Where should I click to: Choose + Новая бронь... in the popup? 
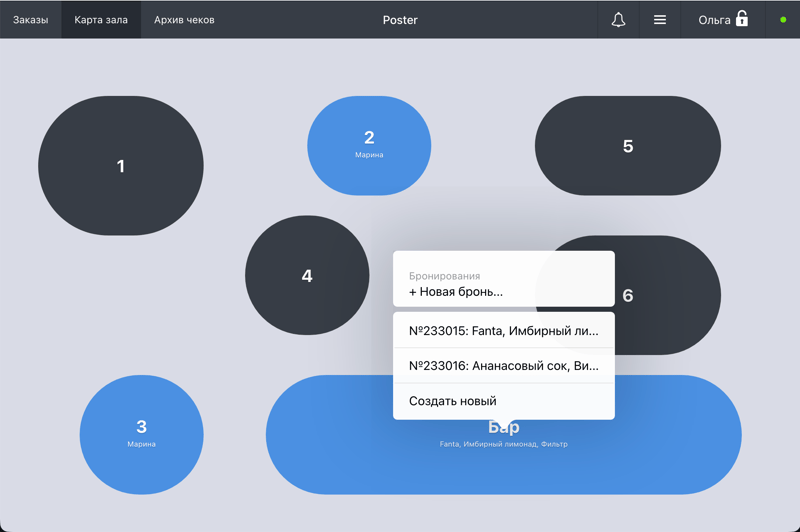pyautogui.click(x=456, y=292)
